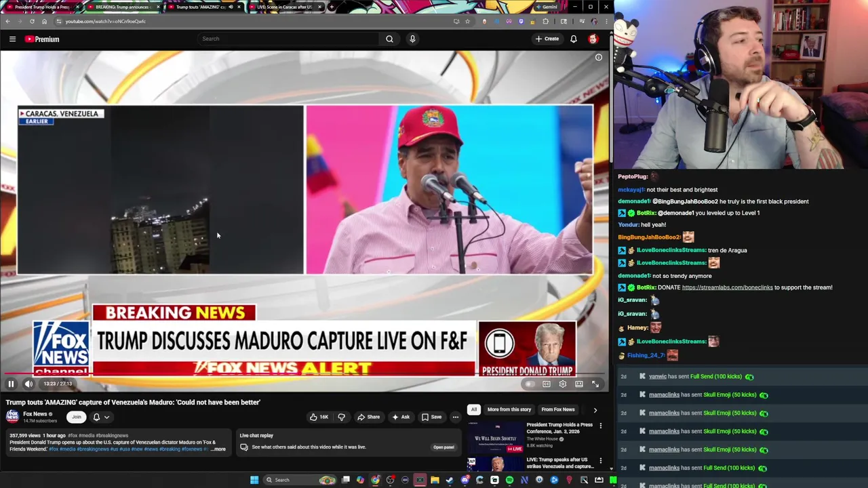The image size is (868, 488).
Task: Open the Gemini button in the browser
Action: [546, 7]
